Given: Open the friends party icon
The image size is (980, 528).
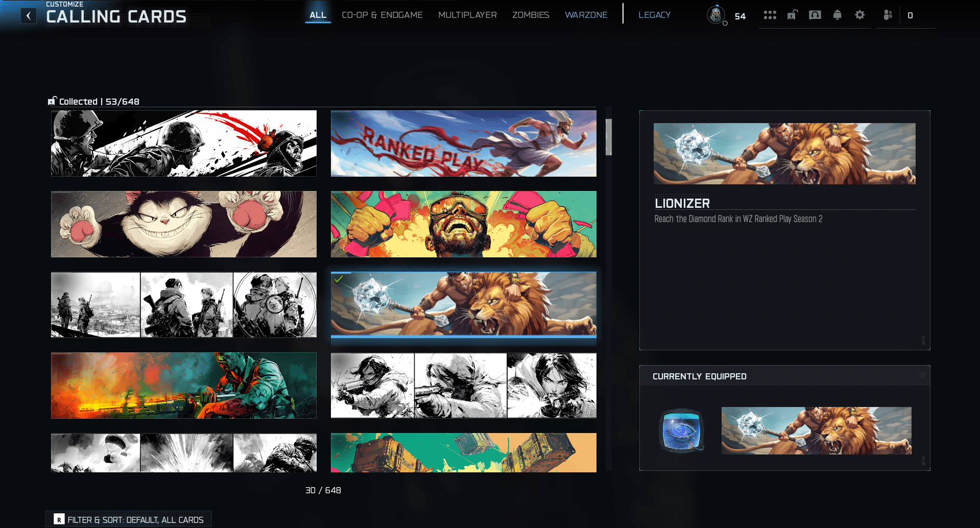Looking at the screenshot, I should 888,15.
